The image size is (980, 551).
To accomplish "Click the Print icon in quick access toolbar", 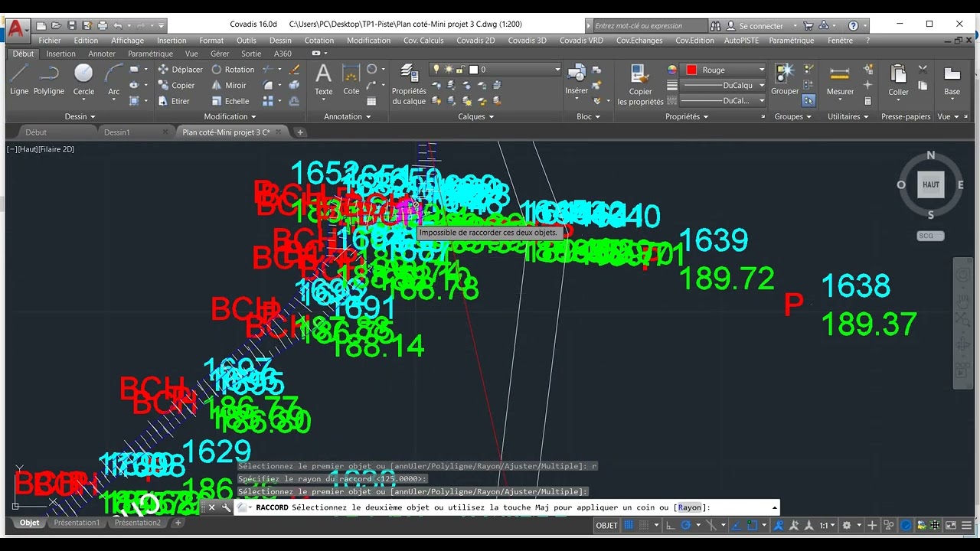I will point(102,25).
